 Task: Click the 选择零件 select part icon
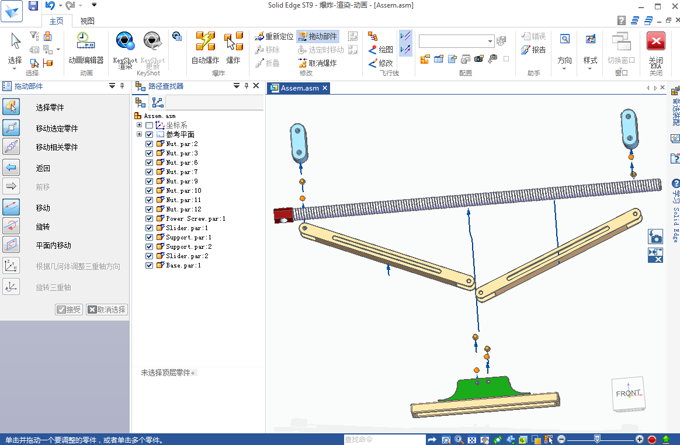coord(11,107)
